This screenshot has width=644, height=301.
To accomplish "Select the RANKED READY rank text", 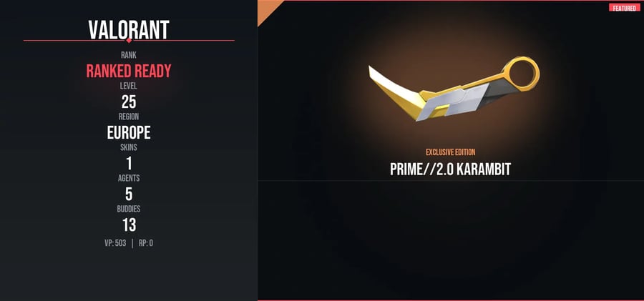I will pos(129,71).
